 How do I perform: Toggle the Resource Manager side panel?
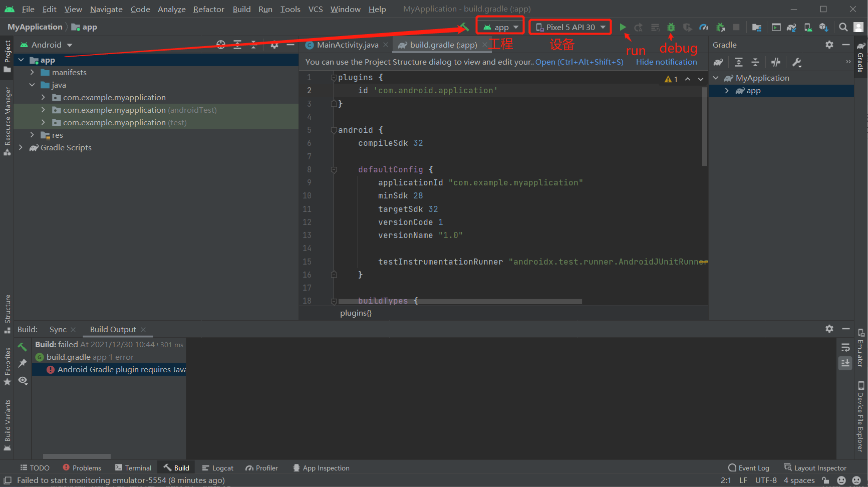coord(7,121)
